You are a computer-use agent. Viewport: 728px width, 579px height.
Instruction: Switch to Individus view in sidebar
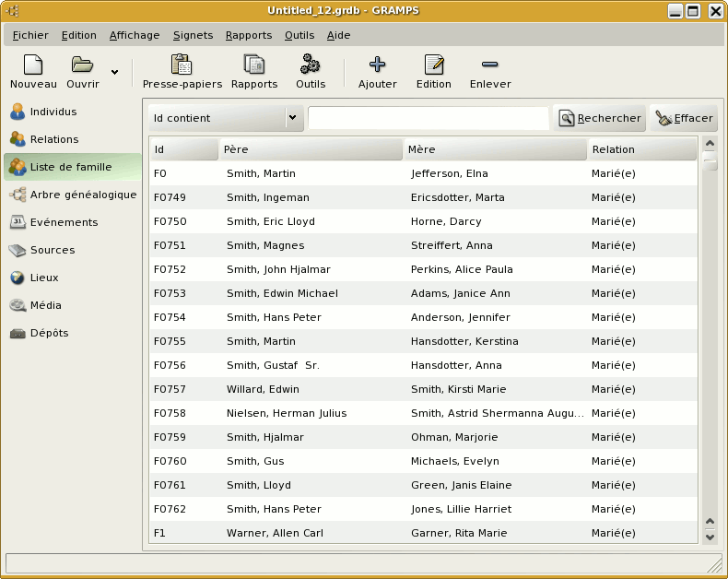coord(53,112)
